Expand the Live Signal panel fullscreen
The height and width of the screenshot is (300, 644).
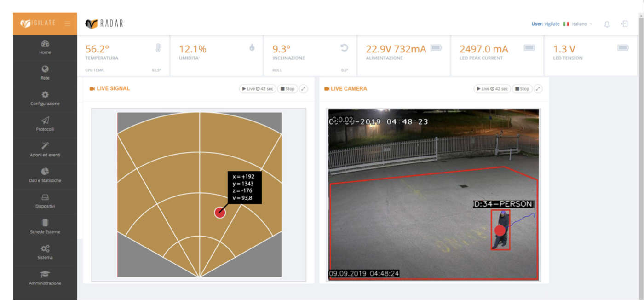pos(304,89)
